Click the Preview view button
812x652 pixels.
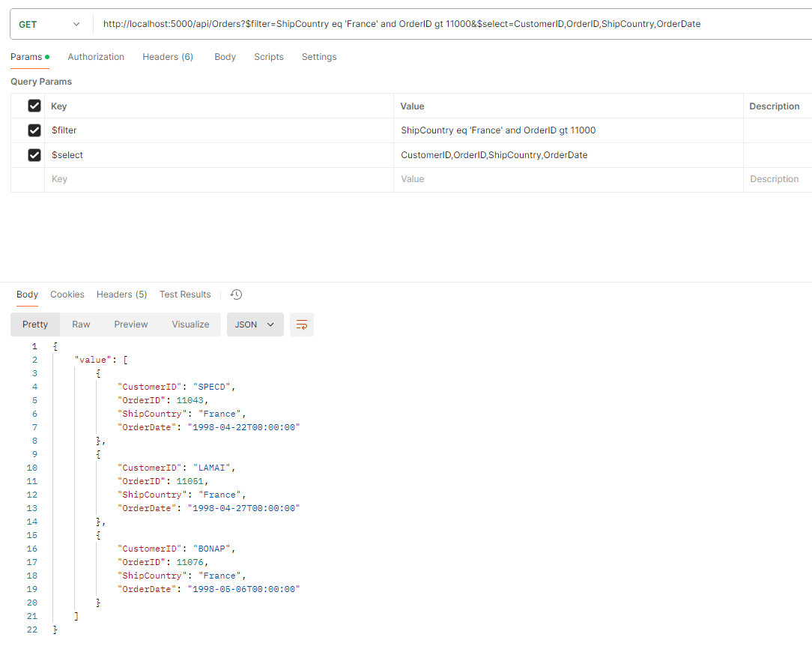coord(131,325)
